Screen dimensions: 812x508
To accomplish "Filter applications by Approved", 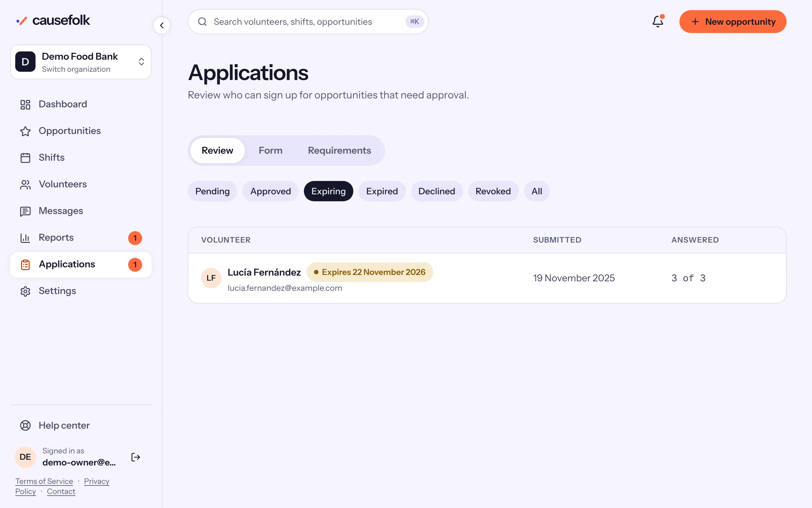I will point(271,191).
